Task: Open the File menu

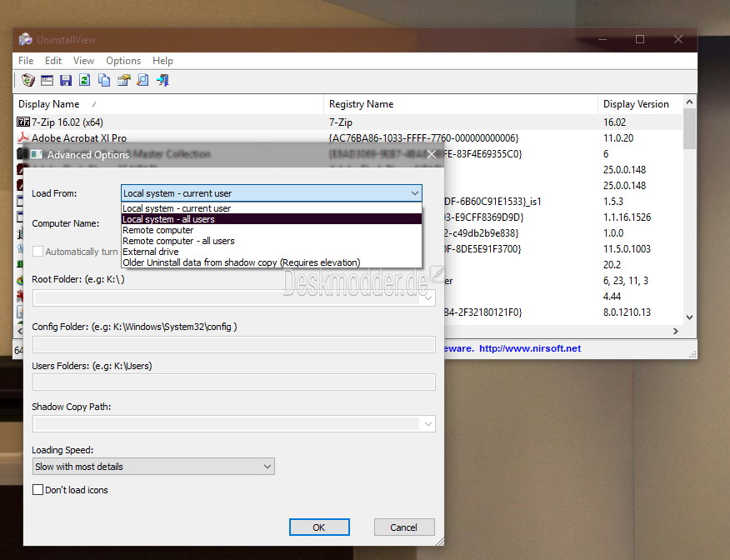Action: [26, 61]
